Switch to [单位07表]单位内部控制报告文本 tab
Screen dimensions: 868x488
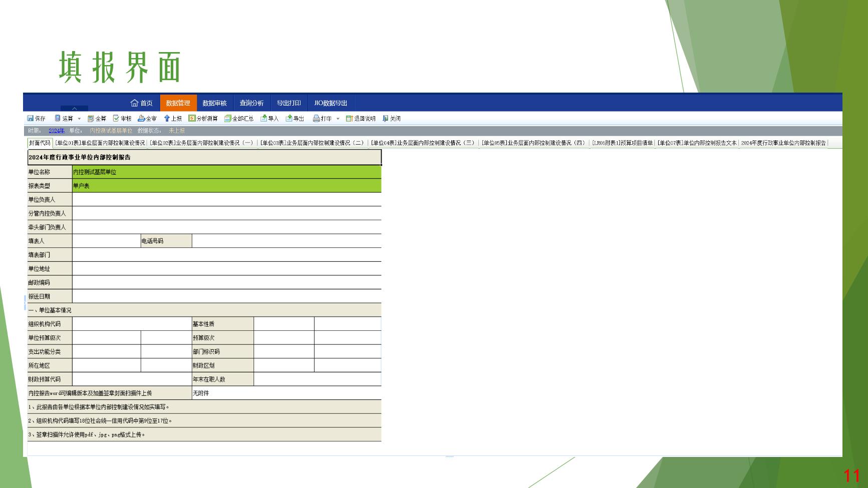(697, 143)
